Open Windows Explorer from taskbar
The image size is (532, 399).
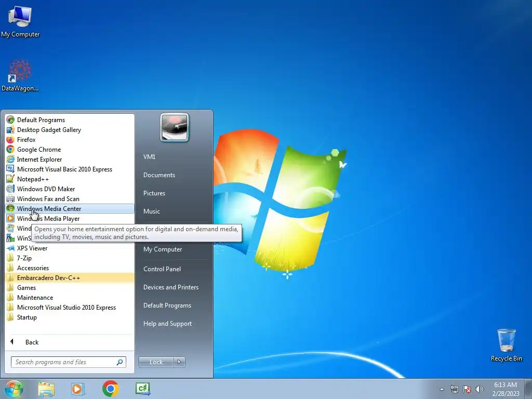pos(46,389)
